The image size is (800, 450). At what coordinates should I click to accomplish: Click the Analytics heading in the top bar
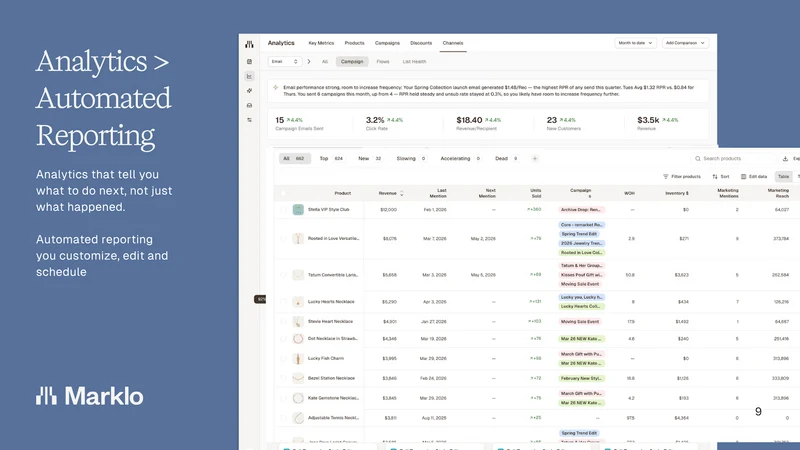281,43
